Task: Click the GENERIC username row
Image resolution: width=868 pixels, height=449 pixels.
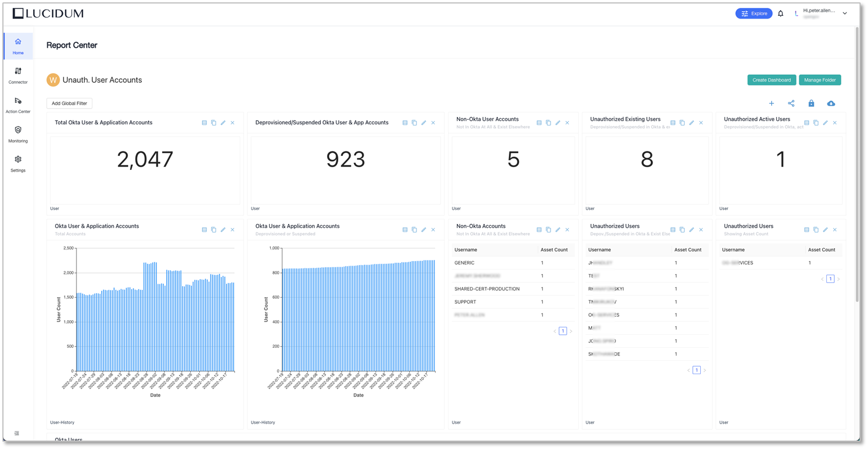Action: pyautogui.click(x=513, y=263)
